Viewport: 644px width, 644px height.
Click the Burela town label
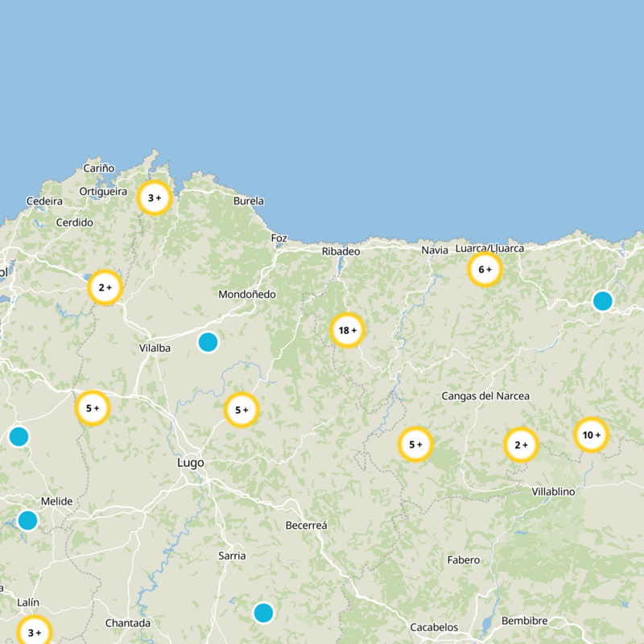[x=249, y=201]
